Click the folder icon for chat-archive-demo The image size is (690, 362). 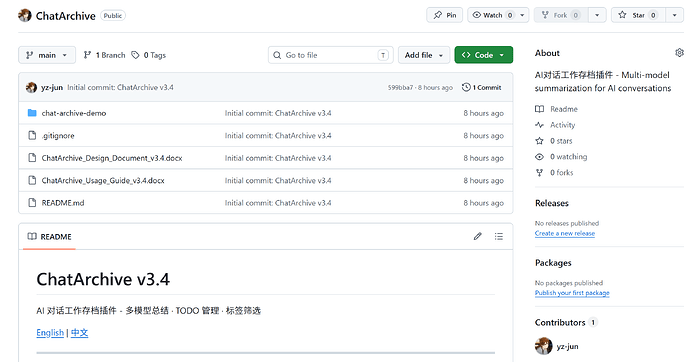[32, 113]
